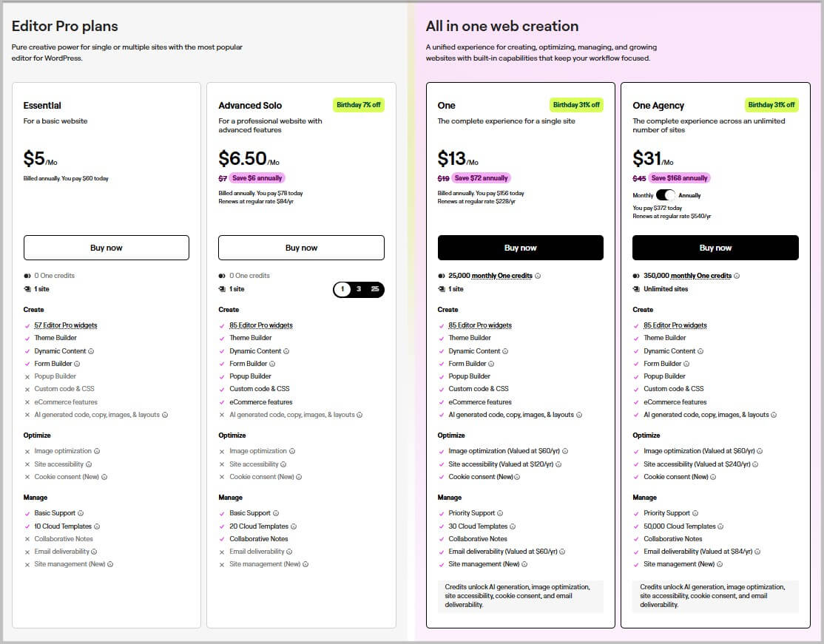Open info icon for Advanced Solo Cookie consent

299,476
